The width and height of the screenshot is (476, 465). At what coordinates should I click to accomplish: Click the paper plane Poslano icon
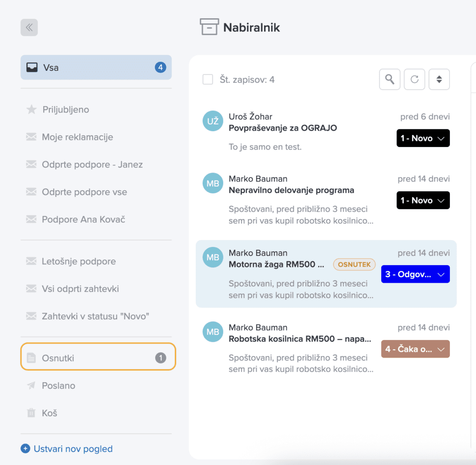coord(31,385)
